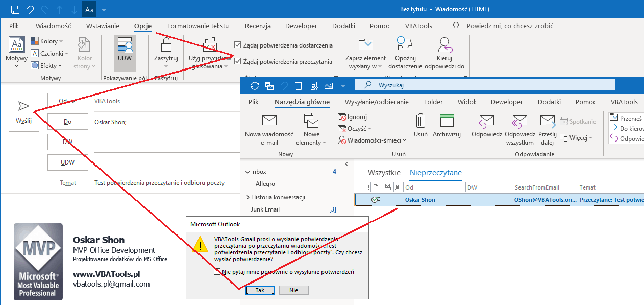Click Powiedz mi, co chcesz zrobić box

509,26
